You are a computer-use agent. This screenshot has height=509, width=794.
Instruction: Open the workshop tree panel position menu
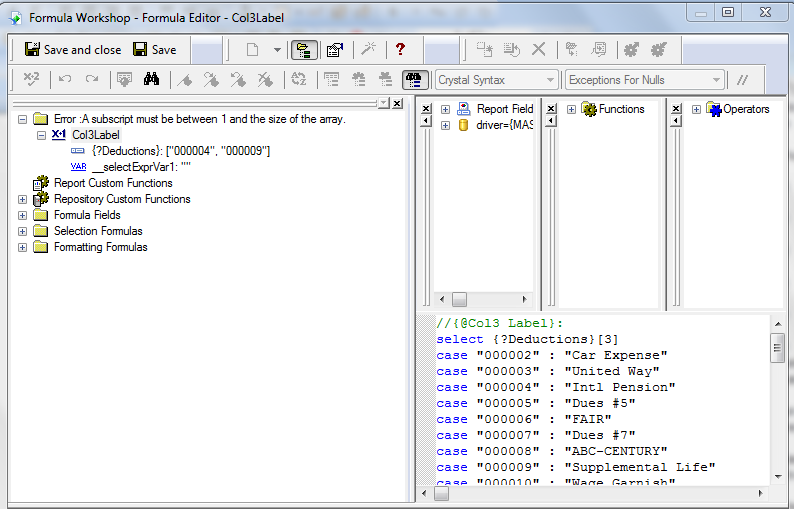[384, 103]
